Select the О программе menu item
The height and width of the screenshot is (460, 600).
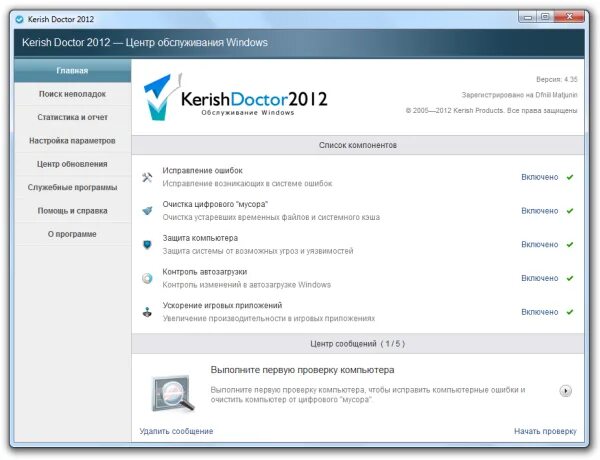click(x=72, y=234)
